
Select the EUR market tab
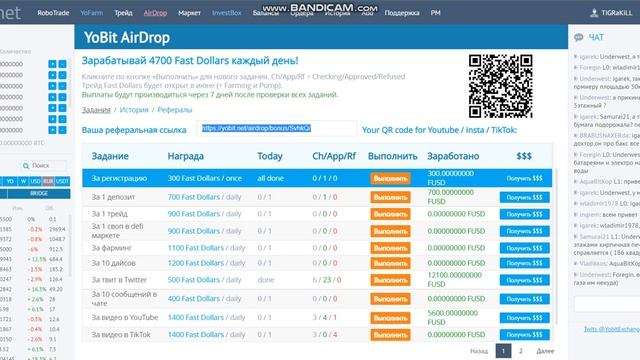(48, 181)
